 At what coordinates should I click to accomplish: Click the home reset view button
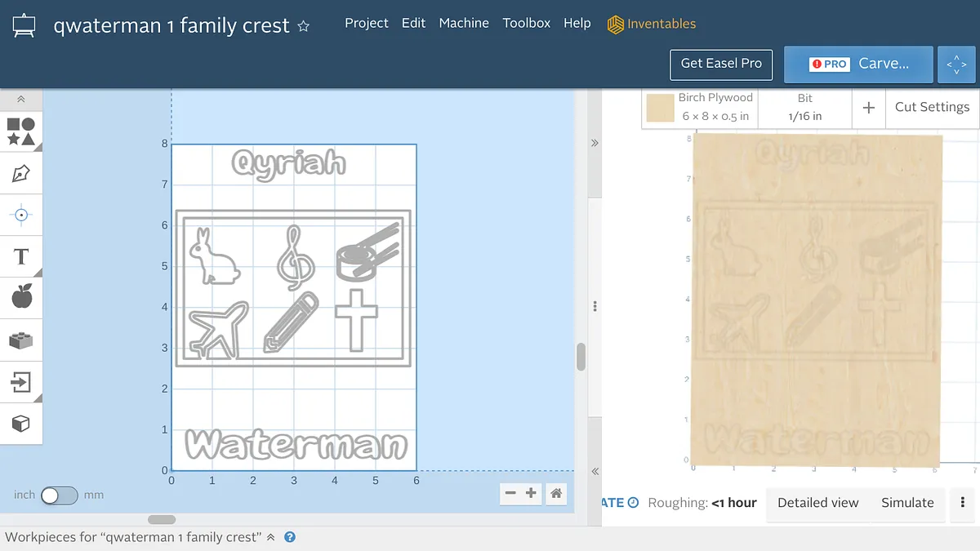[556, 493]
